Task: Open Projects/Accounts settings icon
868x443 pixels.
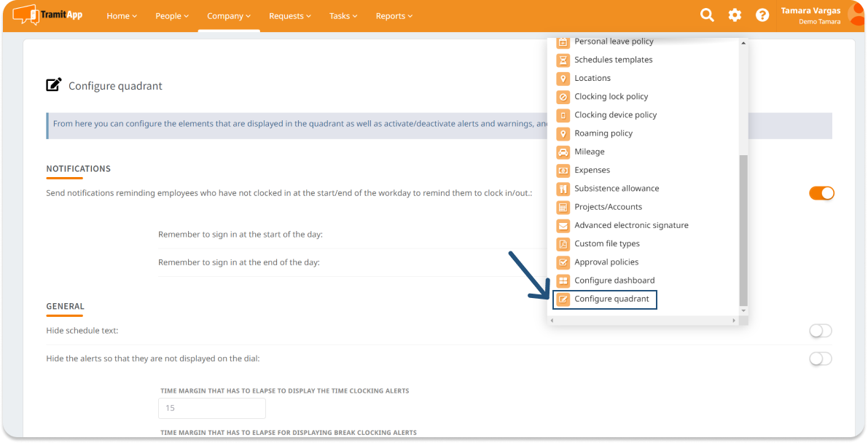Action: point(562,206)
